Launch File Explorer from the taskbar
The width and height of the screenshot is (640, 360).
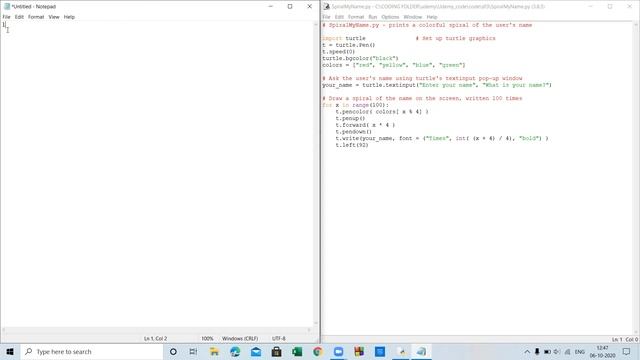pos(214,351)
